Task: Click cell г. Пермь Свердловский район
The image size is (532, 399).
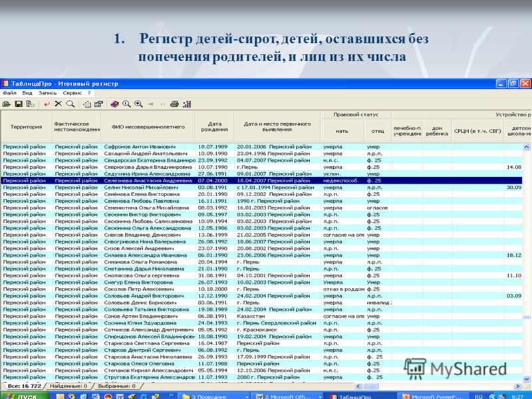Action: coord(277,323)
